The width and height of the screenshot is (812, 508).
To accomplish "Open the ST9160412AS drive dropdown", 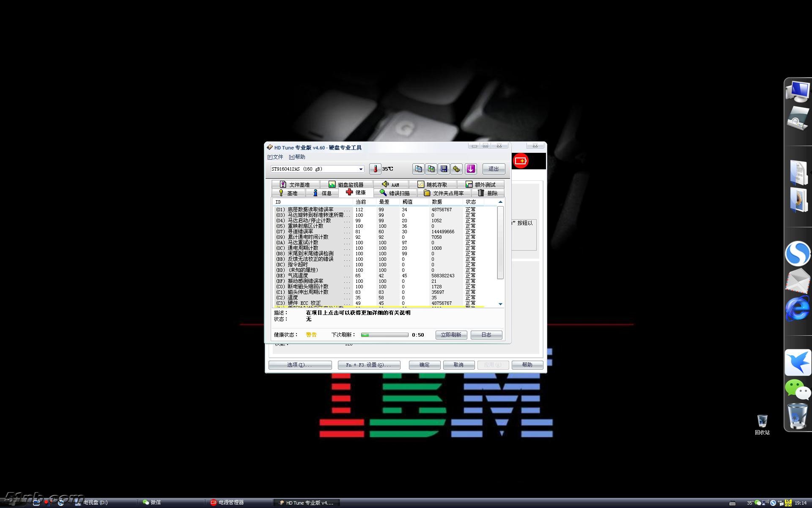I will 360,169.
